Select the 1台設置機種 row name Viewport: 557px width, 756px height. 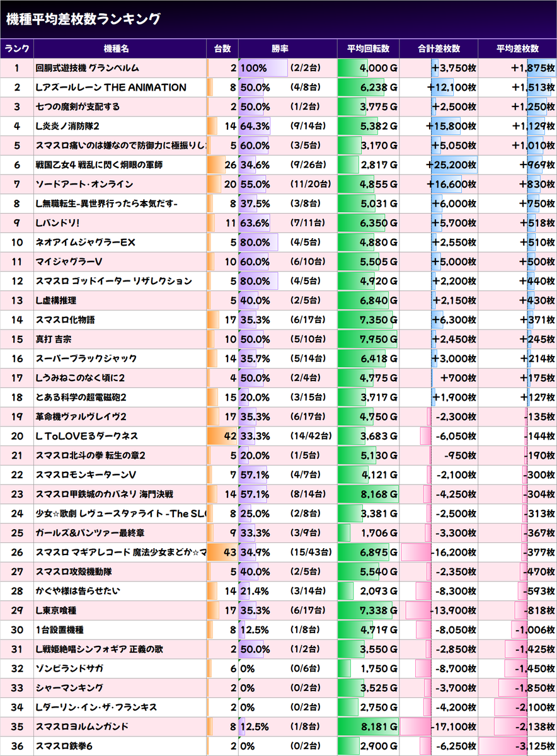coord(60,630)
